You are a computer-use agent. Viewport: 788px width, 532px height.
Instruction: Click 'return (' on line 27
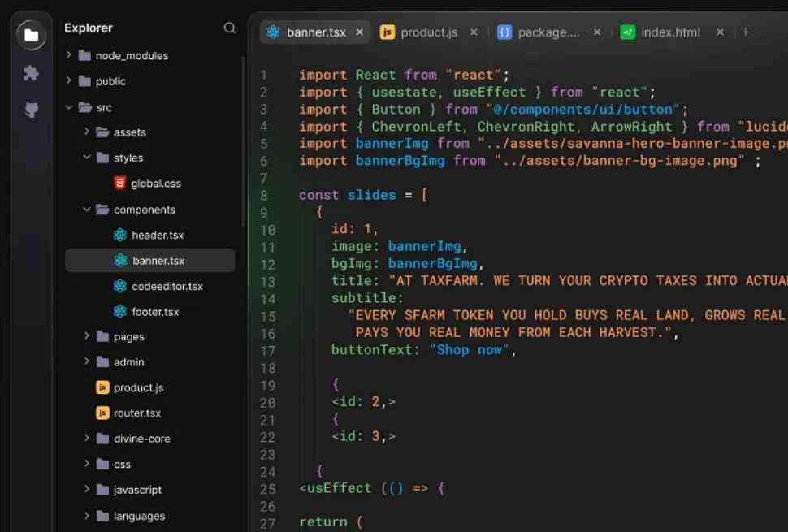[x=331, y=522]
